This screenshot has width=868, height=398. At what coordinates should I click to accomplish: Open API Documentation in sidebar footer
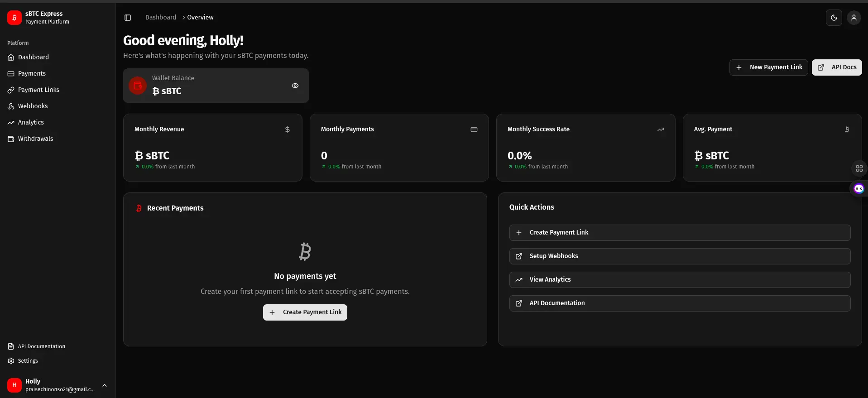[x=58, y=346]
